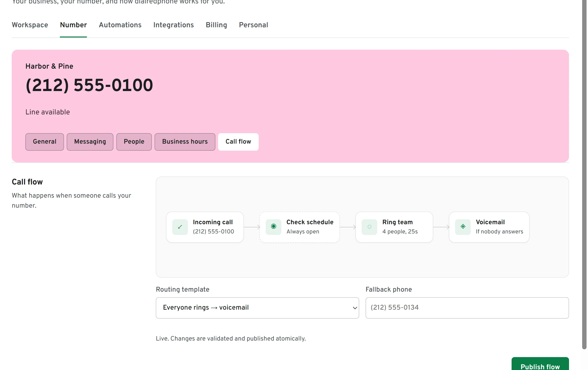The width and height of the screenshot is (588, 370).
Task: Open the Integrations tab
Action: pos(174,25)
